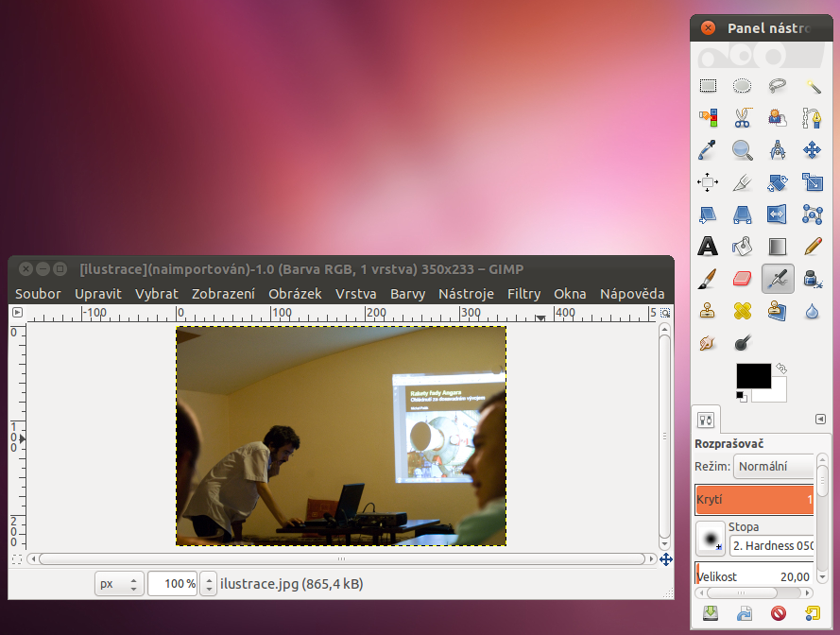The height and width of the screenshot is (635, 840).
Task: Open the Režim mode dropdown
Action: click(x=773, y=467)
